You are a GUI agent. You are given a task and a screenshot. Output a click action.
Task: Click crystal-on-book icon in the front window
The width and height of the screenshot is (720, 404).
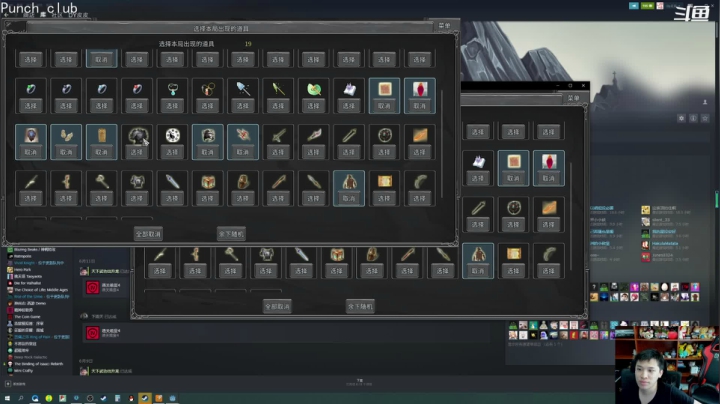(x=349, y=89)
